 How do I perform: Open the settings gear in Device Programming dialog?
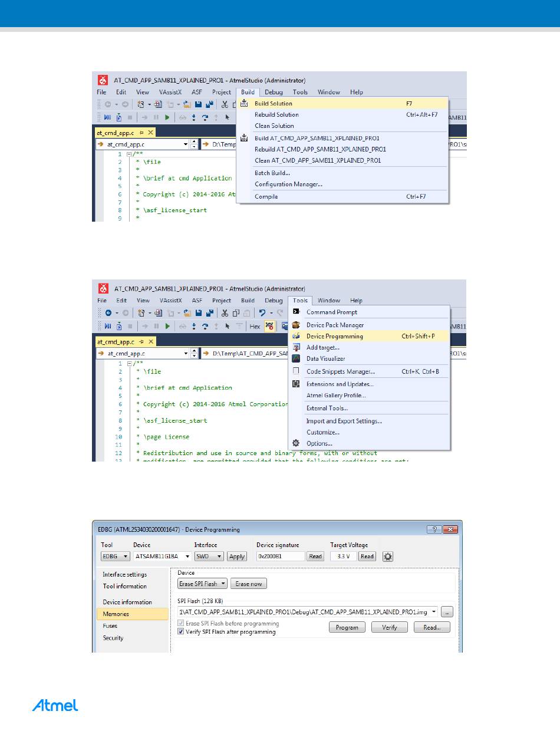(388, 556)
